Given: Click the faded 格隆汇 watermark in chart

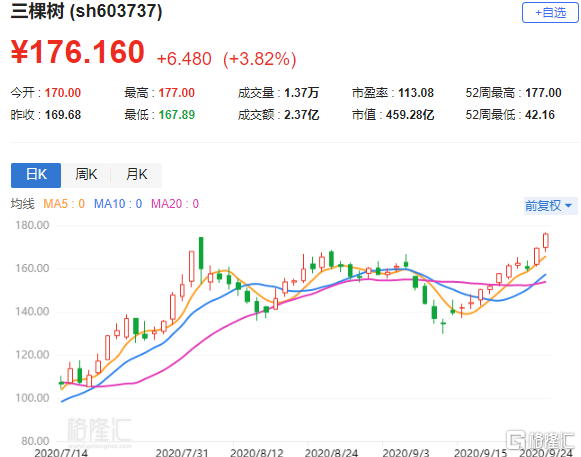Looking at the screenshot, I should [99, 430].
